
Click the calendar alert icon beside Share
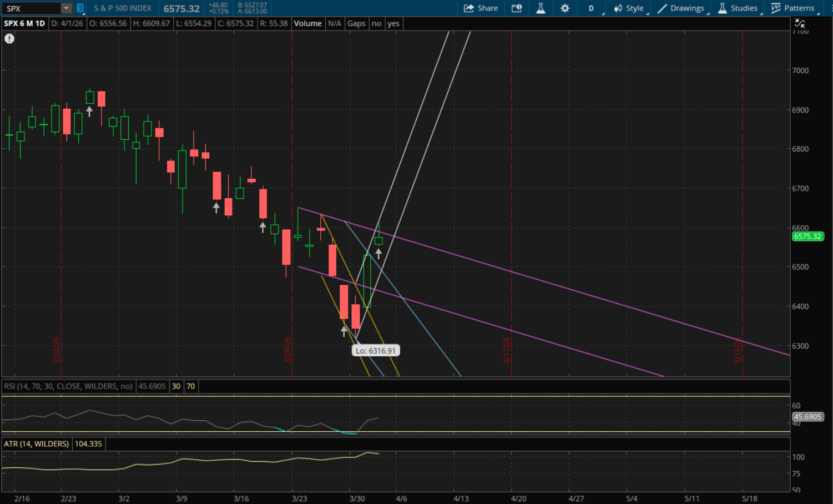517,8
